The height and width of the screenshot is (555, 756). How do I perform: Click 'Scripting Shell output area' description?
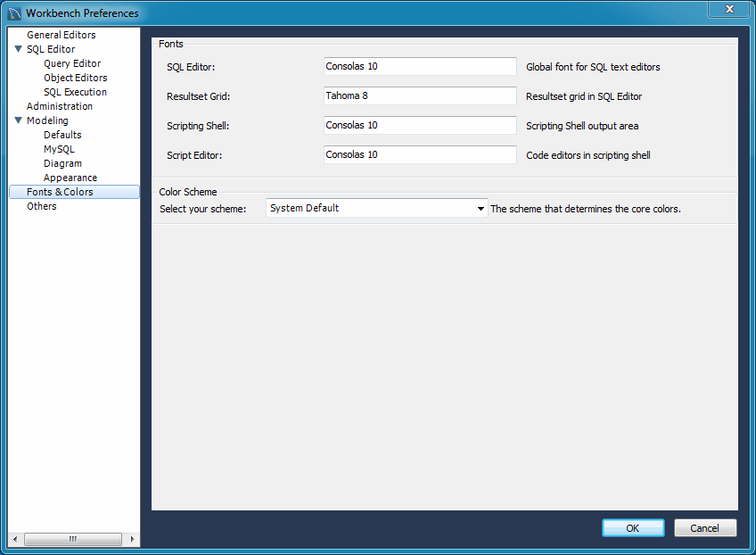tap(582, 126)
